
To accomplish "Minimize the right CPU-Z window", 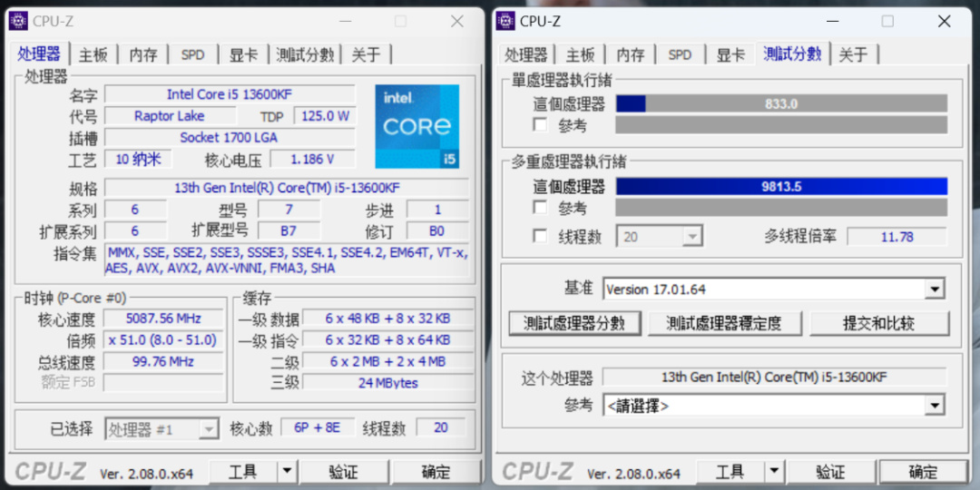I will (832, 21).
